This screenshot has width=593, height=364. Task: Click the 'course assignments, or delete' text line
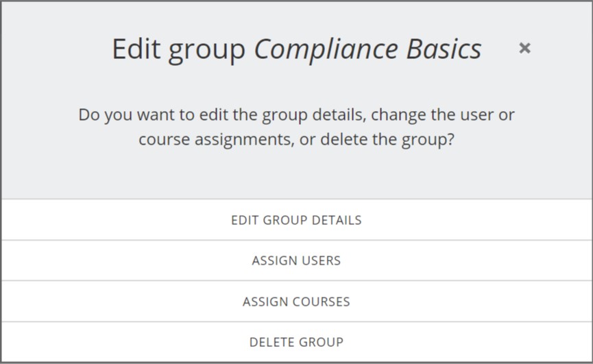click(296, 140)
